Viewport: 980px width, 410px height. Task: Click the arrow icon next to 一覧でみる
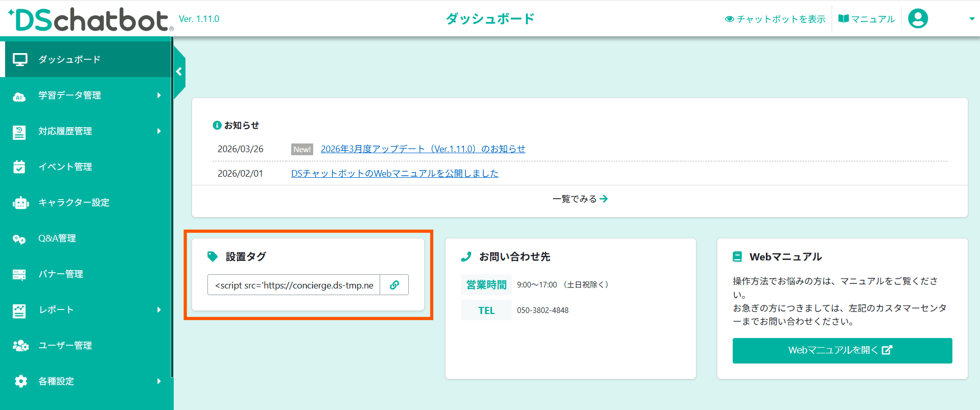click(604, 199)
